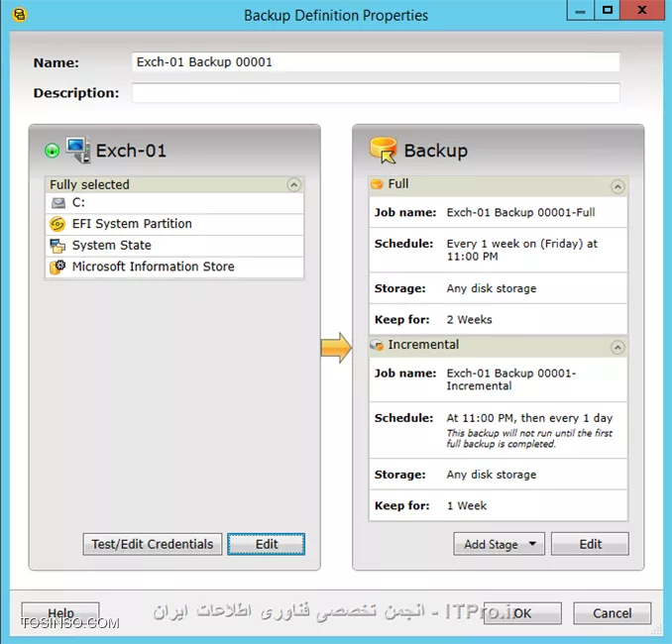Select the Microsoft Information Store row
672x644 pixels.
point(174,267)
